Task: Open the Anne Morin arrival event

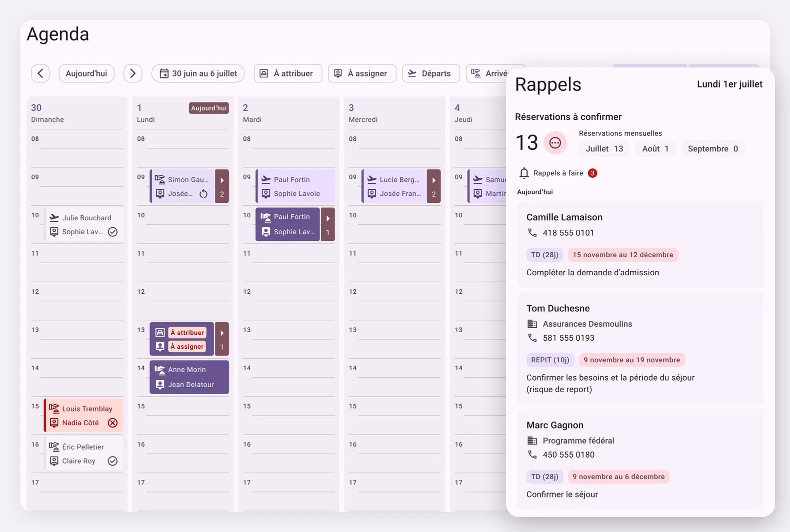Action: coord(189,377)
